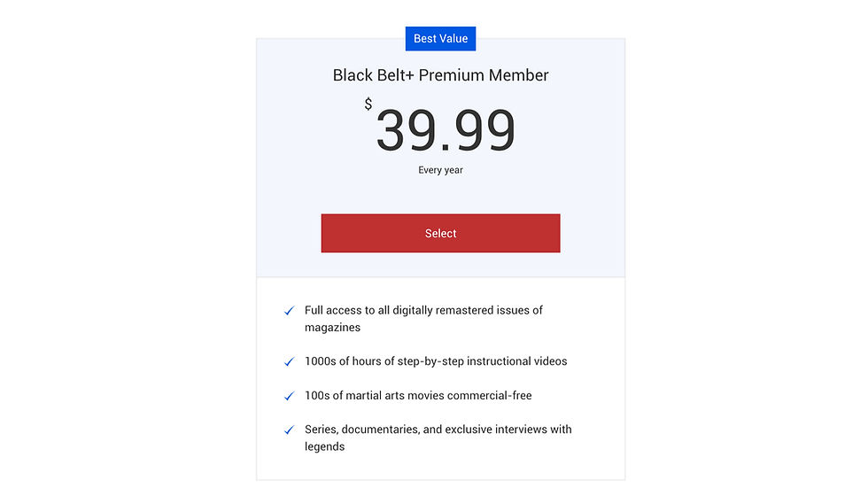The width and height of the screenshot is (868, 488).
Task: Click the Series, documentaries, and exclusive line
Action: tap(438, 430)
